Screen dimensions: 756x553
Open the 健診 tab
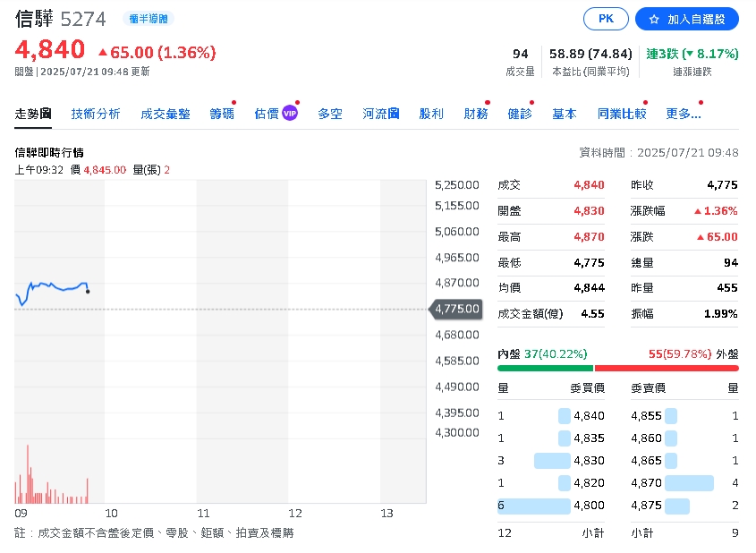click(520, 114)
